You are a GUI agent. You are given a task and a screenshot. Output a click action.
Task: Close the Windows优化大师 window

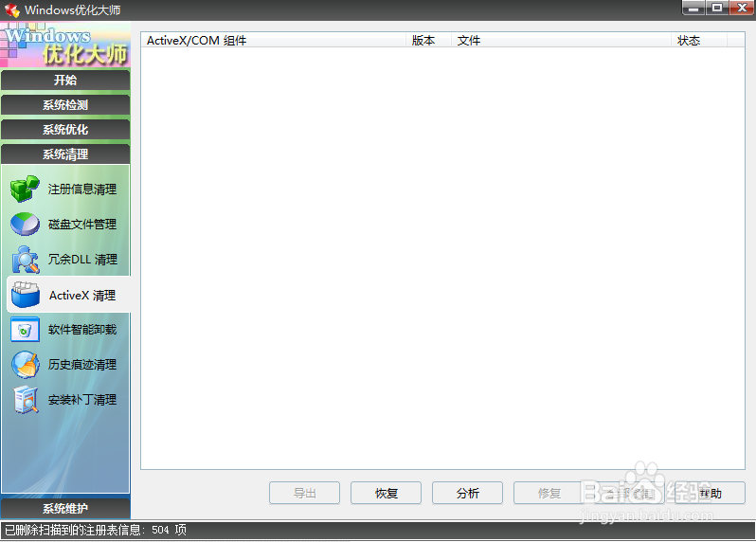coord(742,8)
